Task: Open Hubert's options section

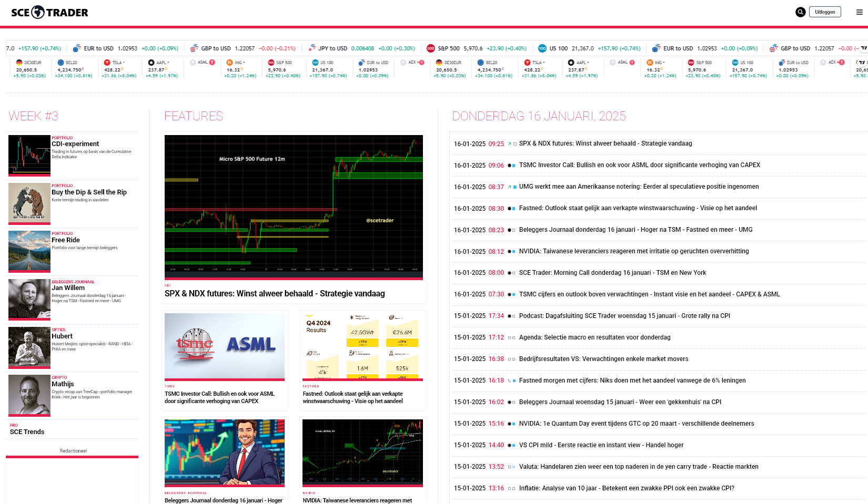Action: (62, 336)
